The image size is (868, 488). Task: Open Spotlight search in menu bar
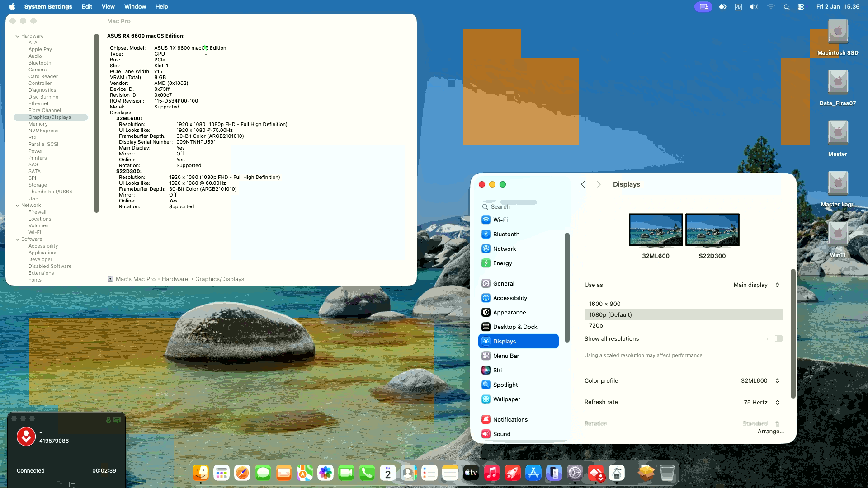click(787, 7)
